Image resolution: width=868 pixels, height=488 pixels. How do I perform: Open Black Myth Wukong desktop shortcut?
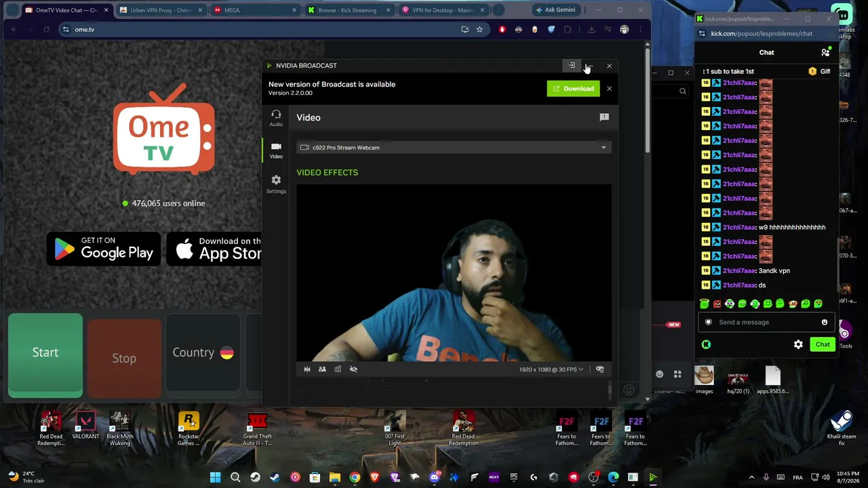[x=120, y=428]
